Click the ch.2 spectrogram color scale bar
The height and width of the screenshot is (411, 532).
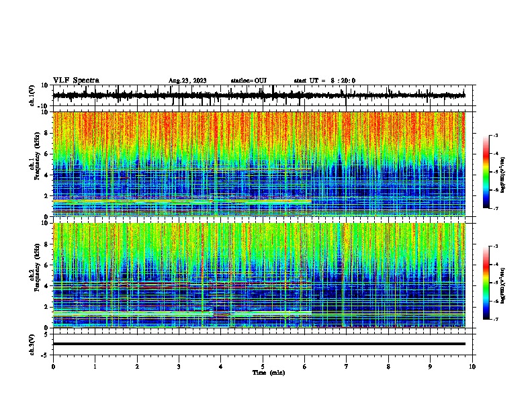click(x=486, y=283)
